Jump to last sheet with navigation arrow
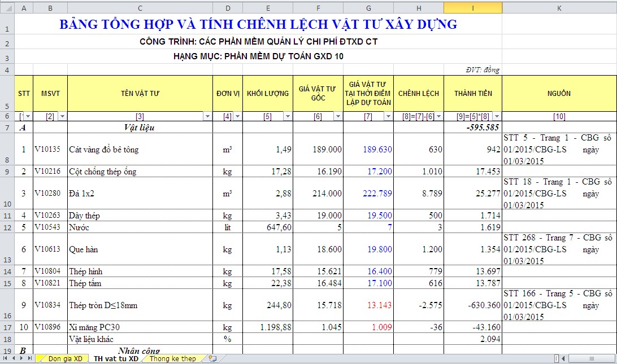Viewport: 617px width, 364px height. tap(29, 358)
